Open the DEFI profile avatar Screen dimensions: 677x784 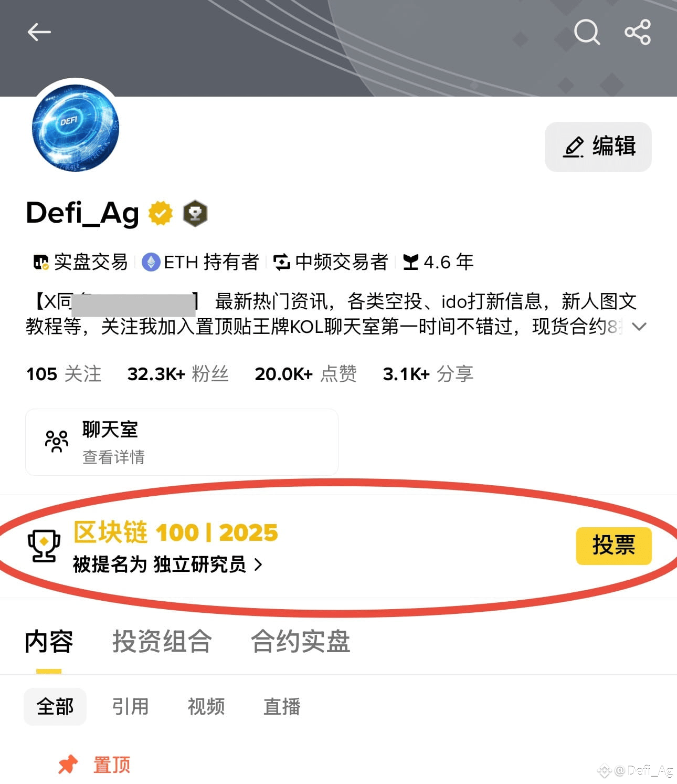coord(76,128)
